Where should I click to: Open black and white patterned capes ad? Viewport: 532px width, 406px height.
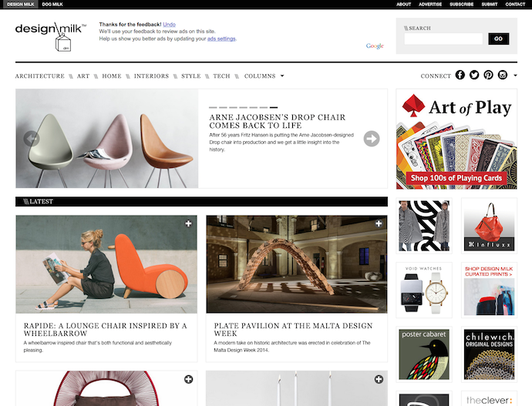424,226
